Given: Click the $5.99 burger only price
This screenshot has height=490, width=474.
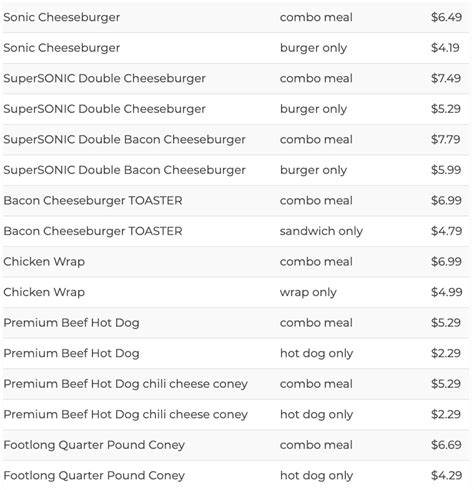Looking at the screenshot, I should click(446, 170).
